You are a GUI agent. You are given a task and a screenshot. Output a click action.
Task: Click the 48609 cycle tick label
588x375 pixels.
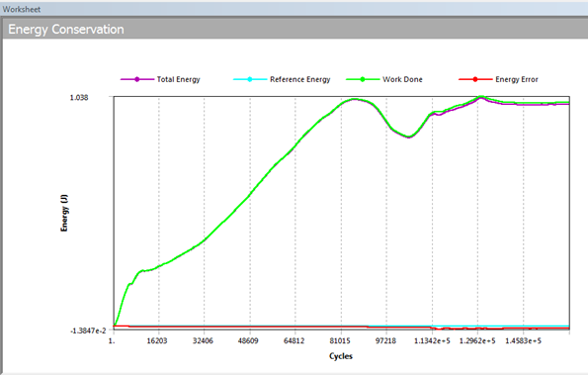[248, 340]
